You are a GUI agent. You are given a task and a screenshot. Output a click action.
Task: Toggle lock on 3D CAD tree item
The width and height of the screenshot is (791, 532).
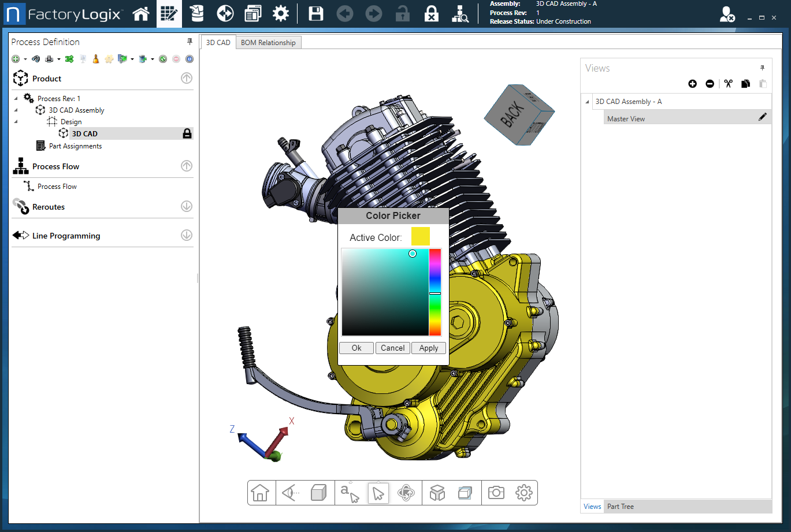[187, 133]
